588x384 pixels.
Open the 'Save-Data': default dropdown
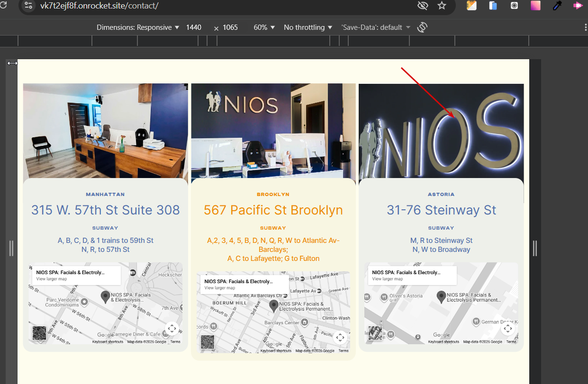(376, 27)
